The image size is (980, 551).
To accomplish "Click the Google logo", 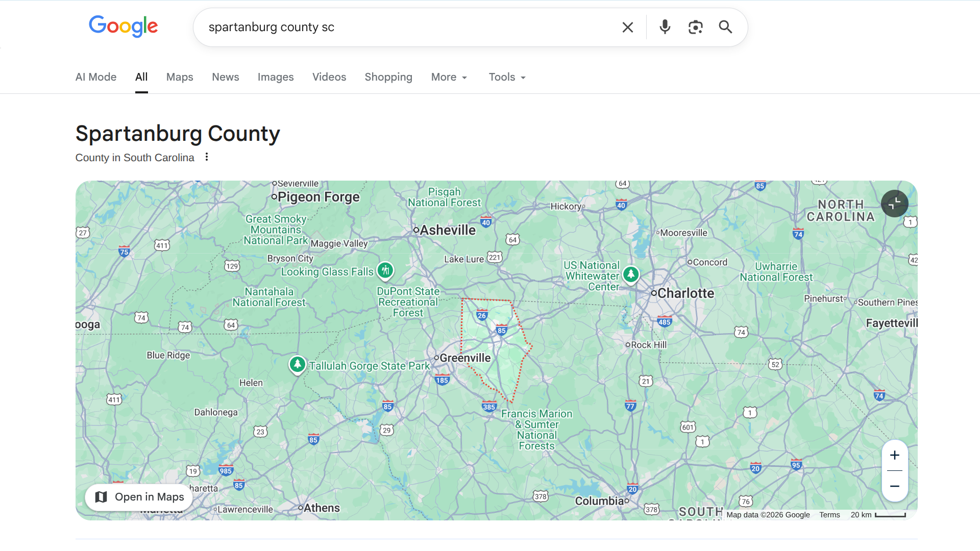I will [x=123, y=27].
